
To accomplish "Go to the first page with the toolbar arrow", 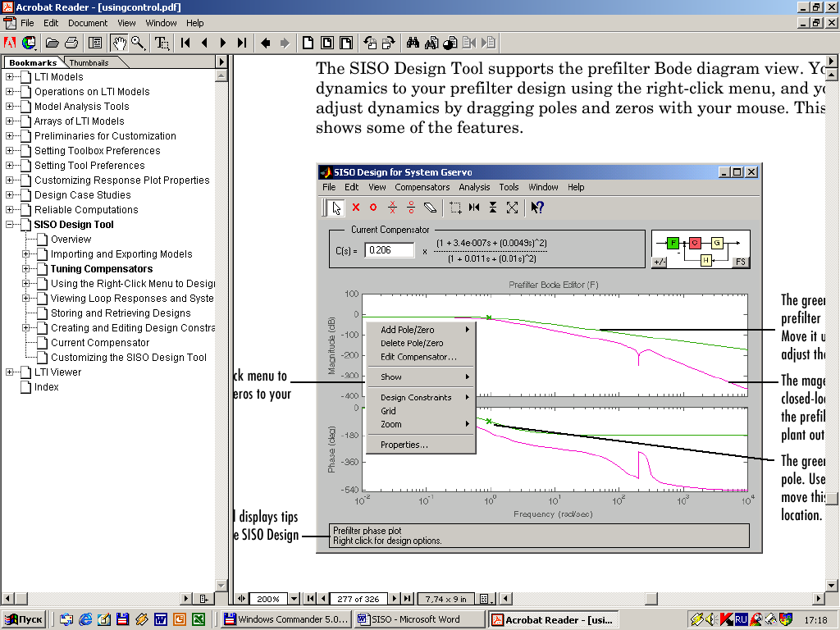I will (x=185, y=43).
